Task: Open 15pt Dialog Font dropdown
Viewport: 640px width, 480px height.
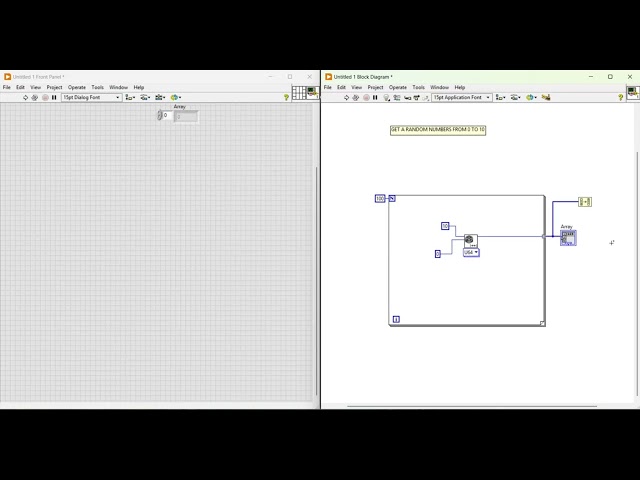Action: (91, 98)
